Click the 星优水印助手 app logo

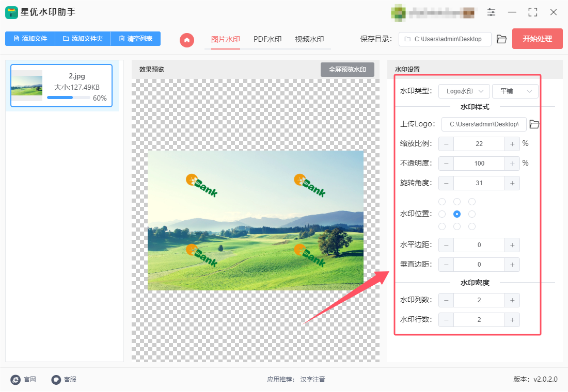11,12
